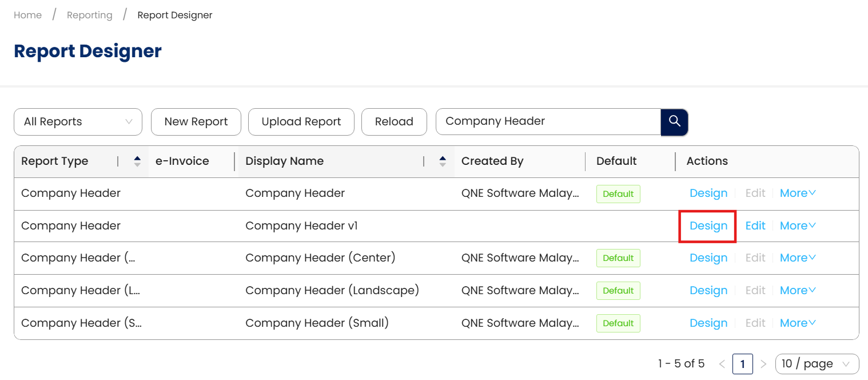Sort by Display Name column arrows
The height and width of the screenshot is (380, 868).
tap(443, 161)
